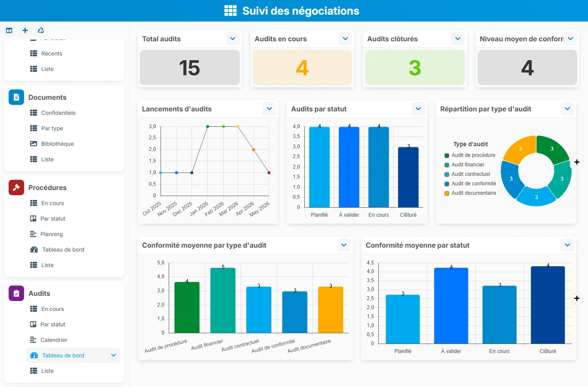Click the Documents section heading

coord(47,97)
